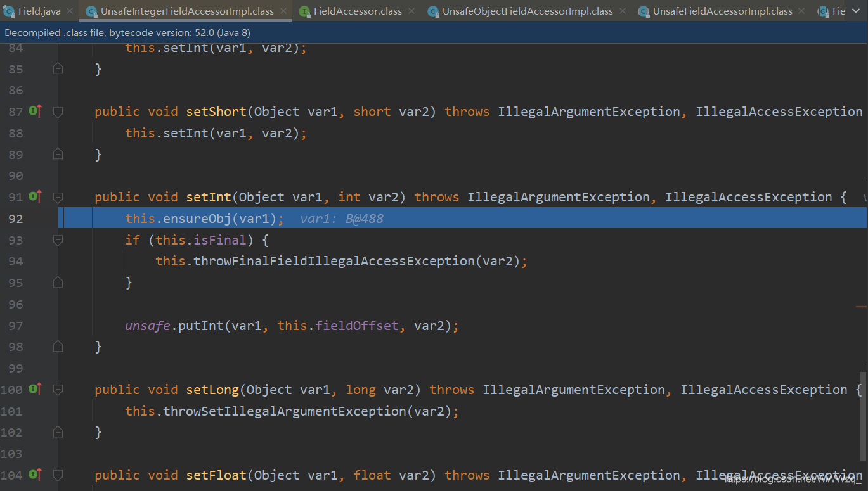Click the setShort method name

(216, 112)
